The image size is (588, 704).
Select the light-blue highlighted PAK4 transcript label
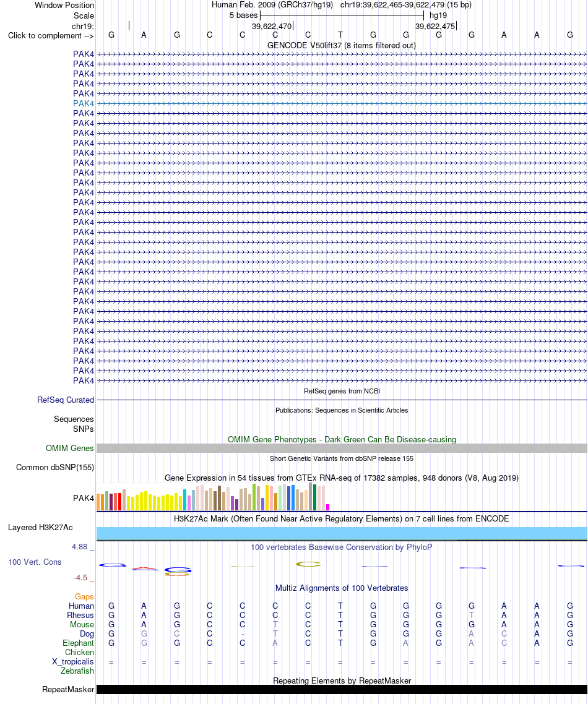click(x=84, y=104)
